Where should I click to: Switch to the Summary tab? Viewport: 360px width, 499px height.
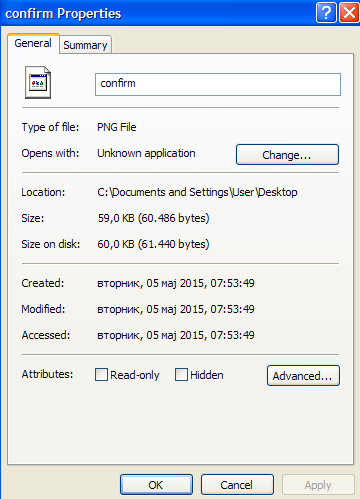point(85,45)
